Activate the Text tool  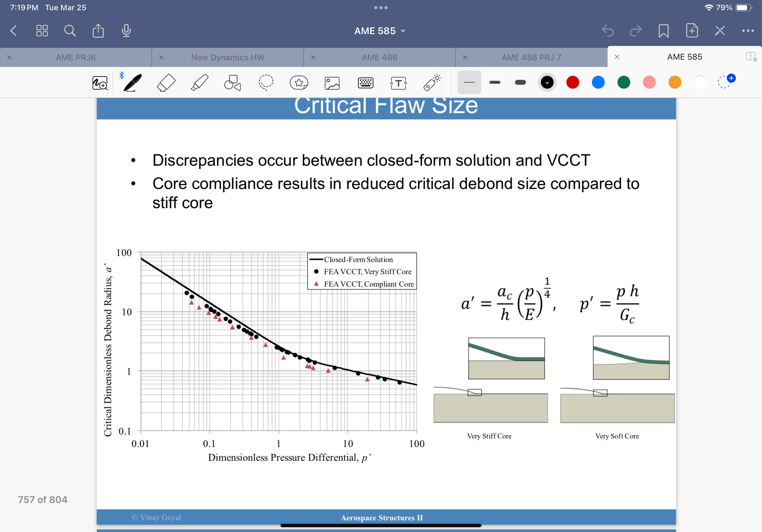(399, 82)
